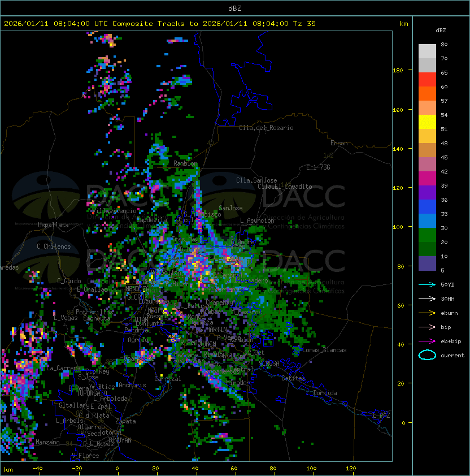Click the E_1-736 map label
The width and height of the screenshot is (470, 476).
click(x=318, y=167)
